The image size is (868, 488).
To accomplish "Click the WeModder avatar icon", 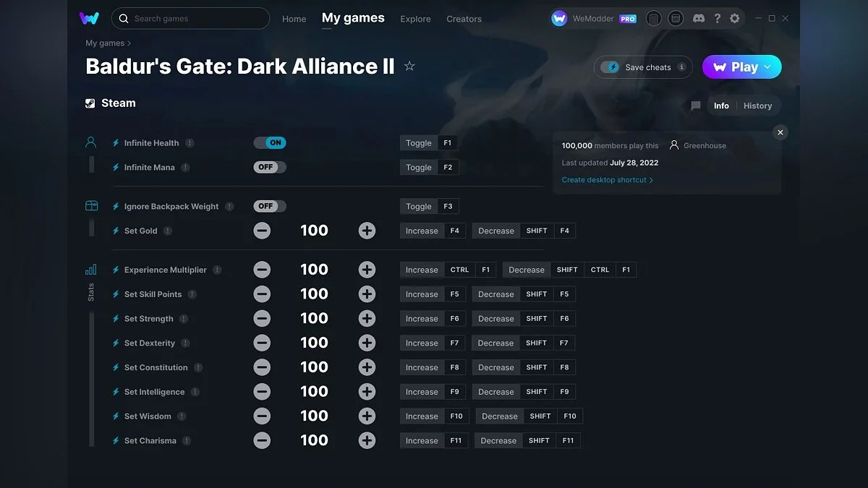I will tap(559, 19).
